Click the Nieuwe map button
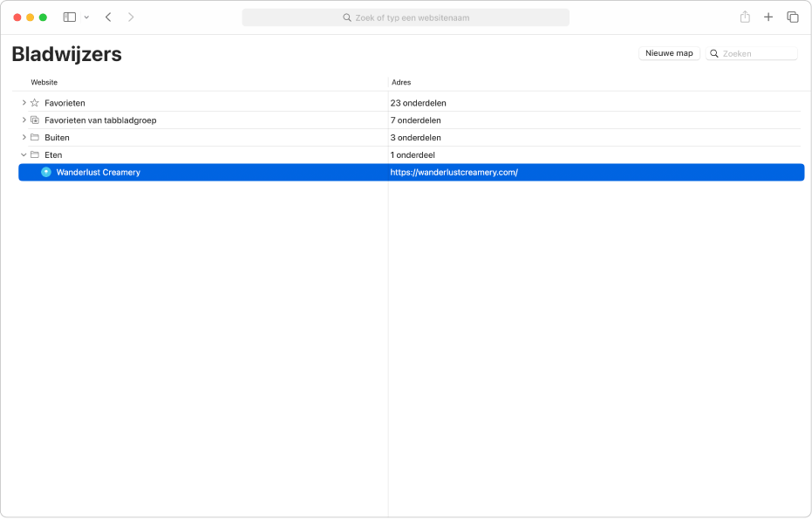The width and height of the screenshot is (812, 520). pyautogui.click(x=669, y=53)
